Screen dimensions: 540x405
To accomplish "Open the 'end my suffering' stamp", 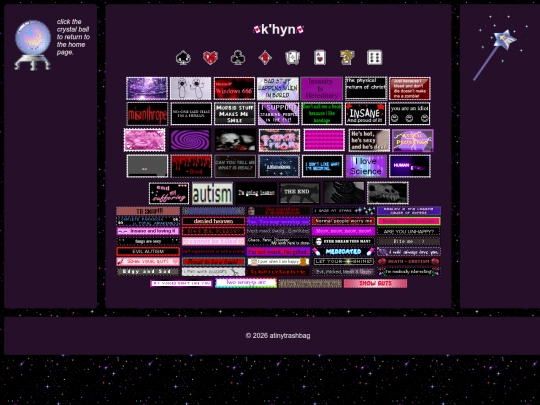I will (x=169, y=193).
